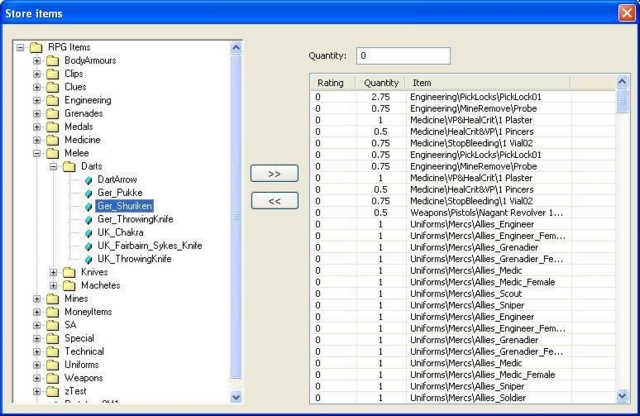This screenshot has height=416, width=640.
Task: Click the Darts folder icon
Action: [x=69, y=167]
